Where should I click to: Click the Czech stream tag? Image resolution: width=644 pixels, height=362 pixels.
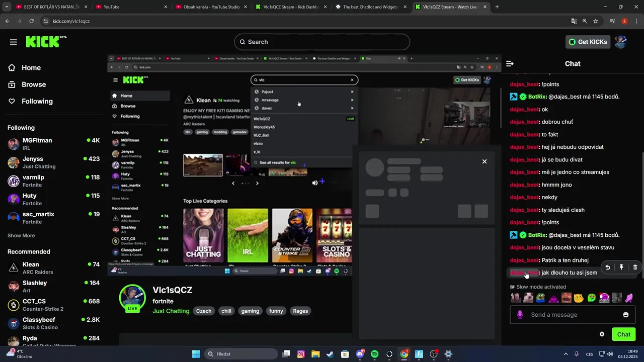tap(204, 311)
